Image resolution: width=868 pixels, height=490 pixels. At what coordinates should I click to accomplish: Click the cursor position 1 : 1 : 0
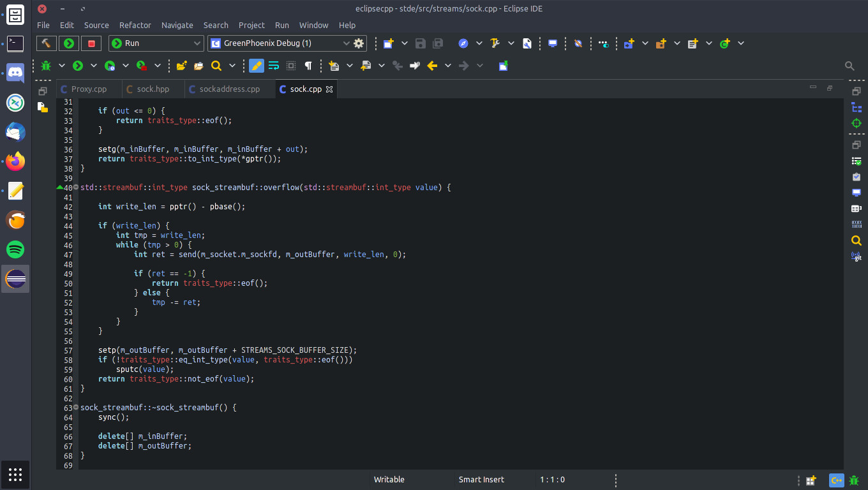553,480
